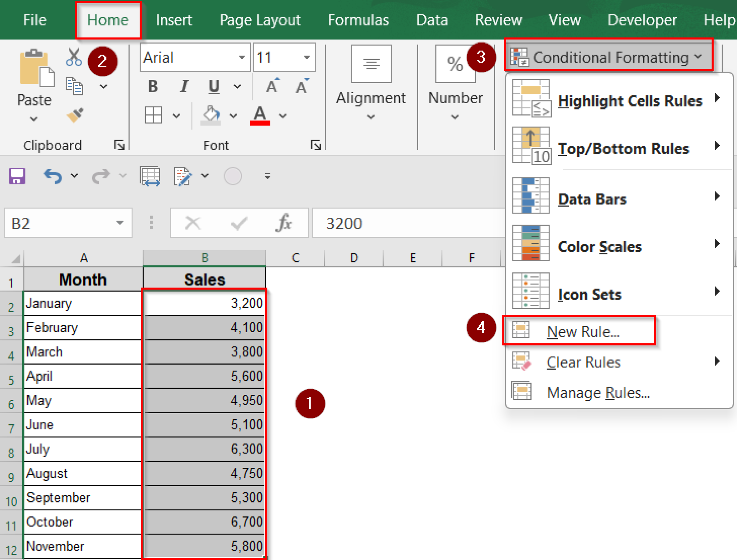Image resolution: width=737 pixels, height=560 pixels.
Task: Select Manage Rules from the menu
Action: 598,392
